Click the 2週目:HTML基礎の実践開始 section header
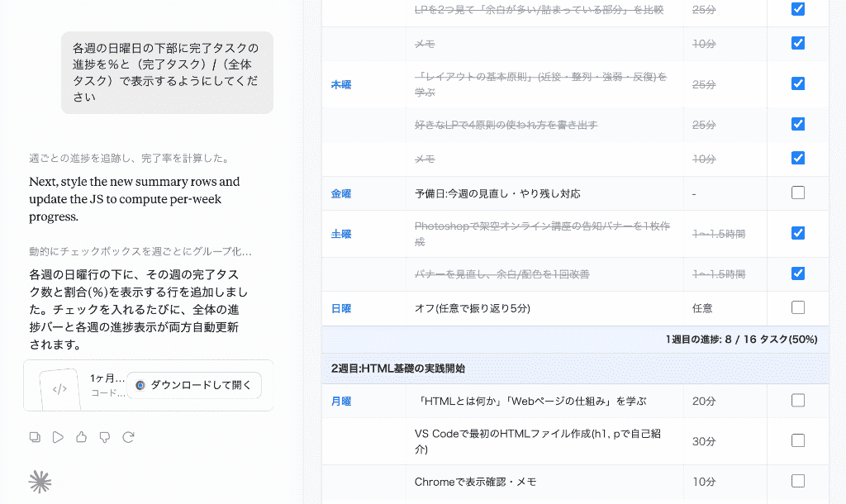The width and height of the screenshot is (846, 504). click(575, 368)
